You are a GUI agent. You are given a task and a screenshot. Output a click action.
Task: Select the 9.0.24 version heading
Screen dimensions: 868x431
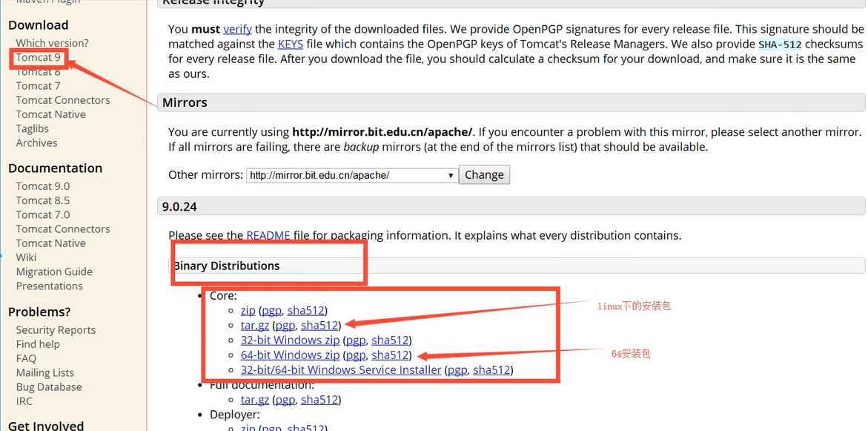pyautogui.click(x=180, y=207)
